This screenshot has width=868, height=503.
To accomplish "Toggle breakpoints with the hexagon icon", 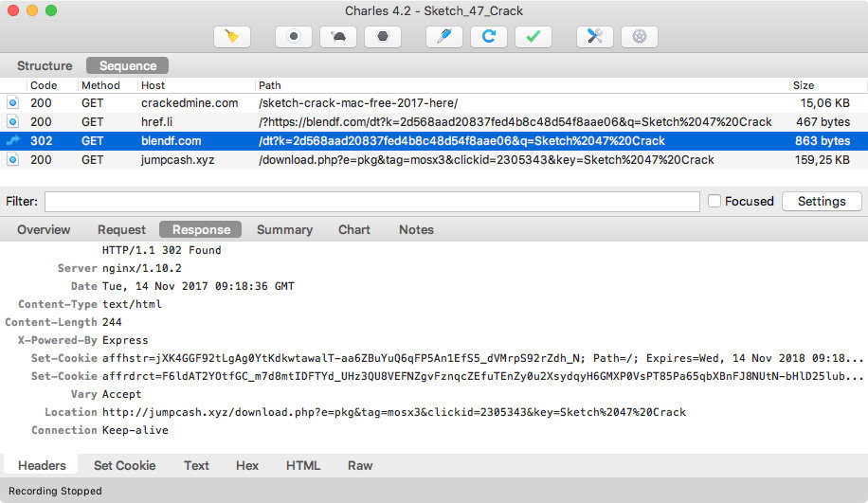I will click(x=382, y=37).
